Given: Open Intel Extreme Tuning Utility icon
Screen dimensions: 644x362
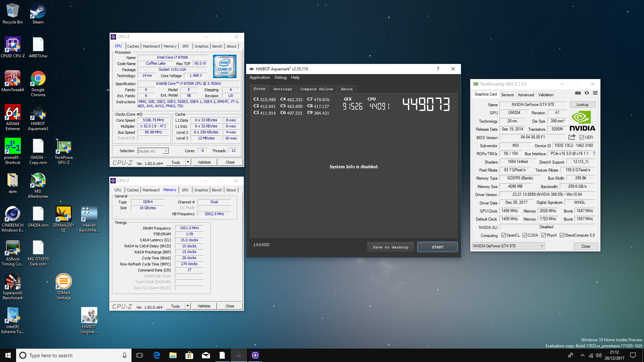Looking at the screenshot, I should point(13,320).
